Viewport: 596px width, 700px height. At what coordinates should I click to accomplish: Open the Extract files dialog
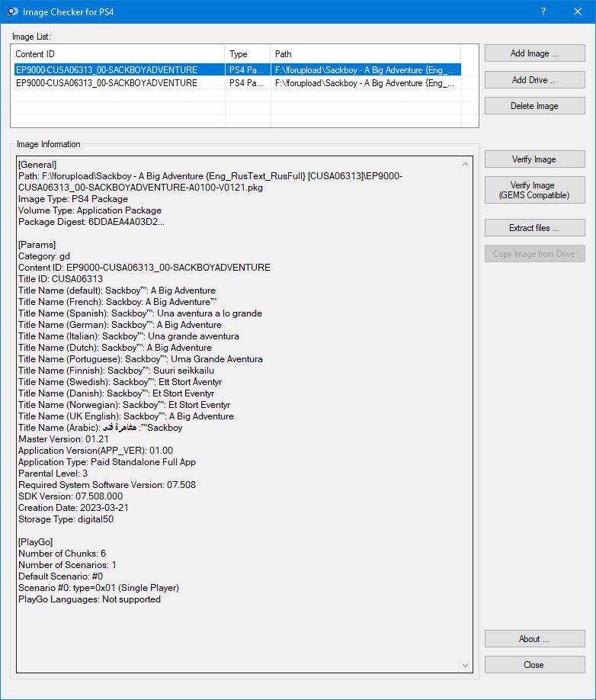[534, 228]
